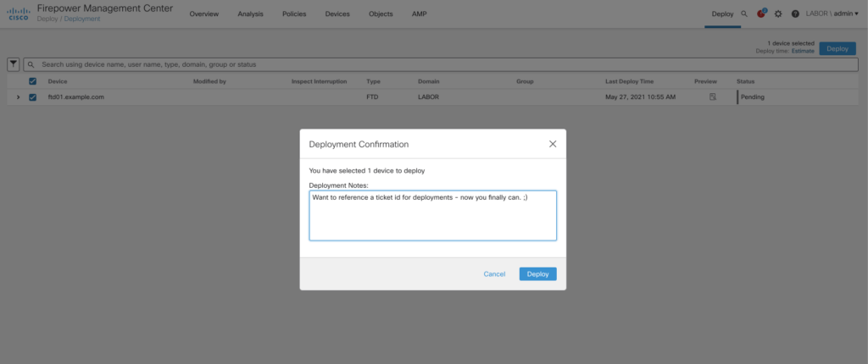Click the Deploy breadcrumb text
Image resolution: width=868 pixels, height=364 pixels.
[x=47, y=19]
